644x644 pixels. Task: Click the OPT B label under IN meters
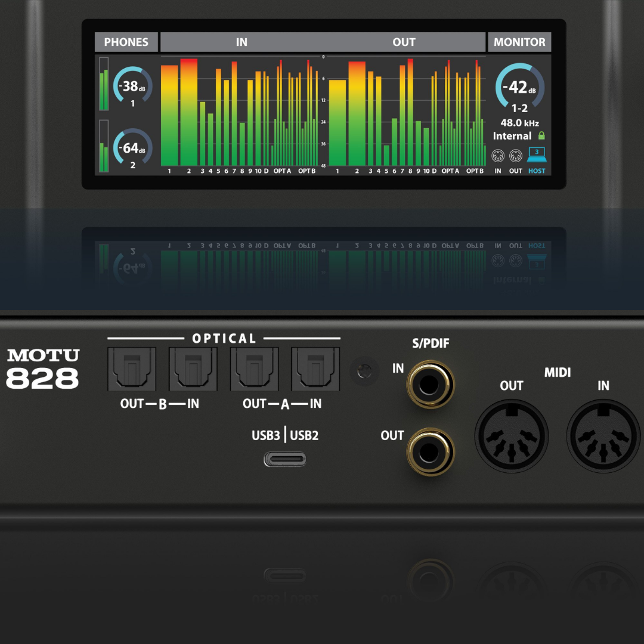(307, 171)
